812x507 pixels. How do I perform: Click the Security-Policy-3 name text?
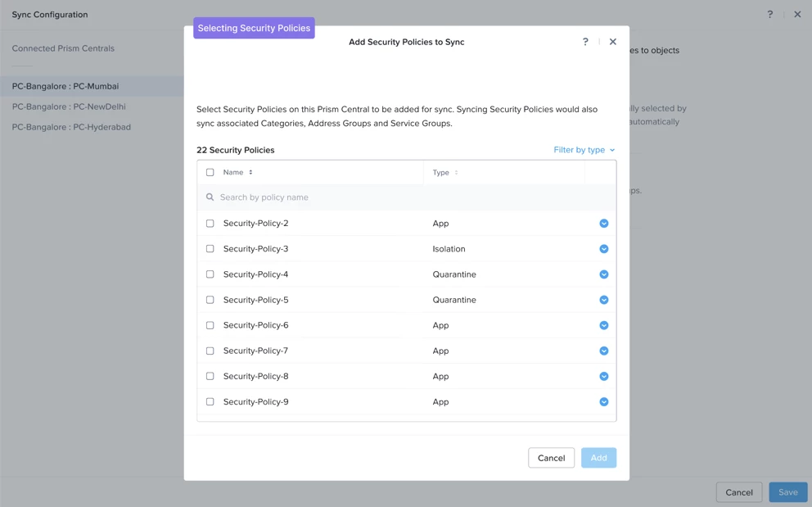256,249
